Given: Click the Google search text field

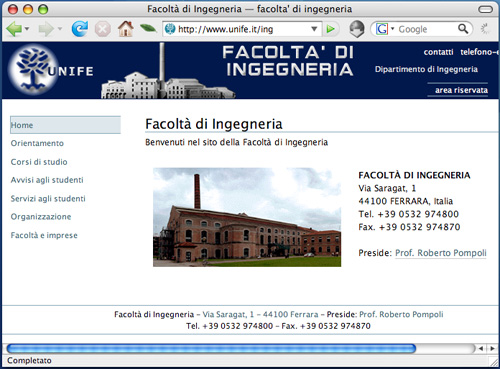Looking at the screenshot, I should pos(426,29).
